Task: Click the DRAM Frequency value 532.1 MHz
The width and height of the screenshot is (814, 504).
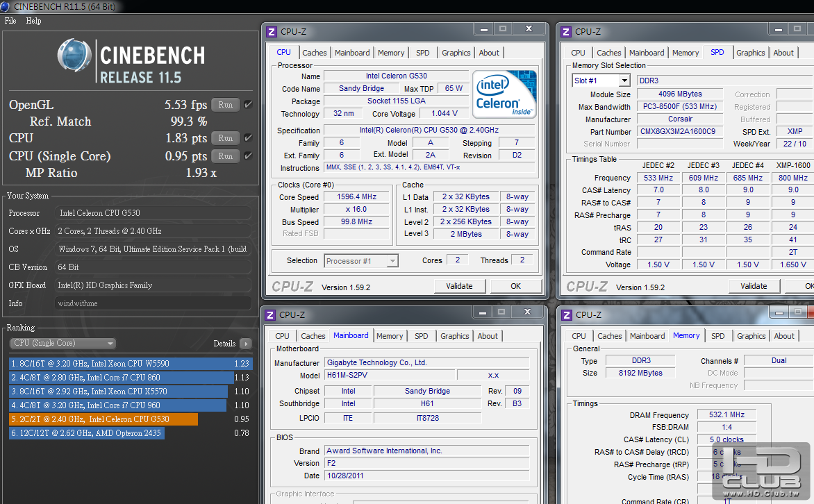Action: (726, 414)
